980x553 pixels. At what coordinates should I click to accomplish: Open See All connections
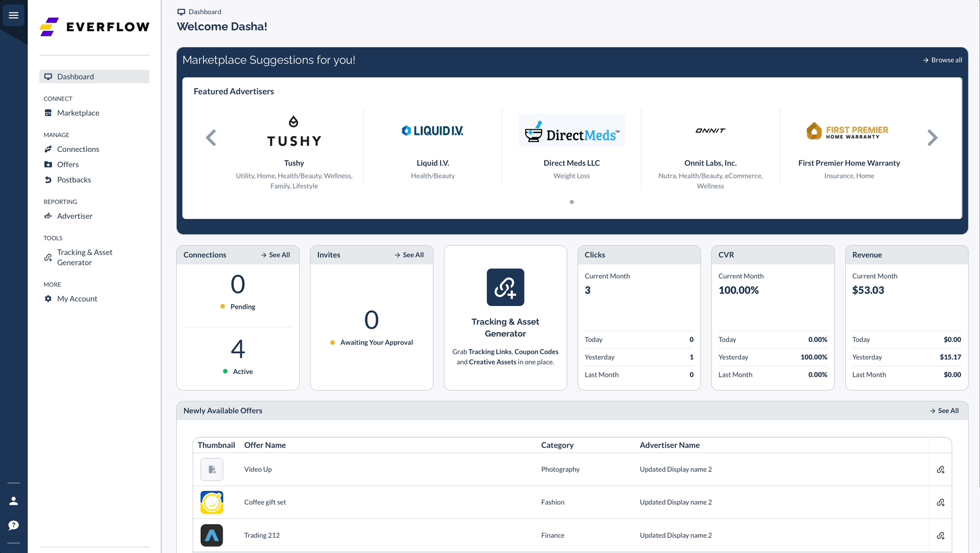275,255
